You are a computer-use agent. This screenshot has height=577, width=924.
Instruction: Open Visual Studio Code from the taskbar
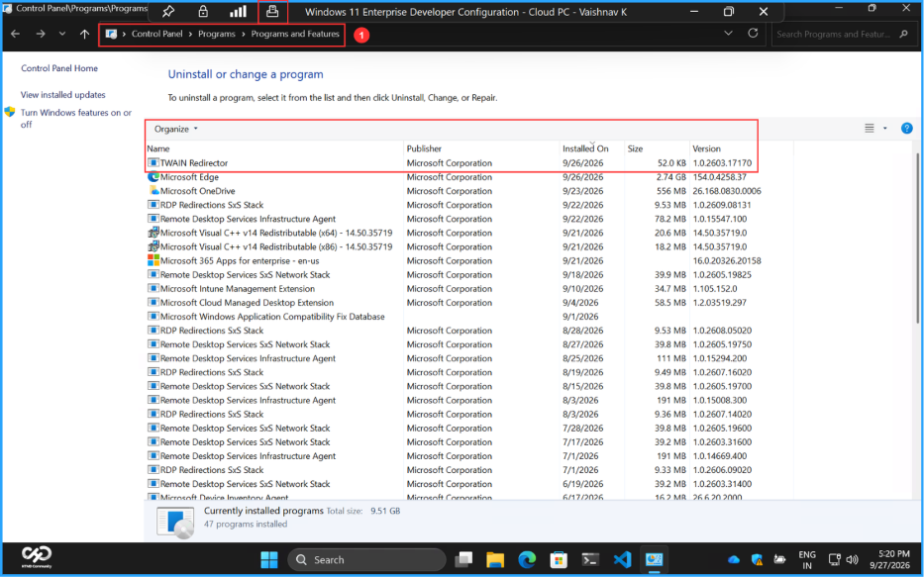click(x=622, y=559)
